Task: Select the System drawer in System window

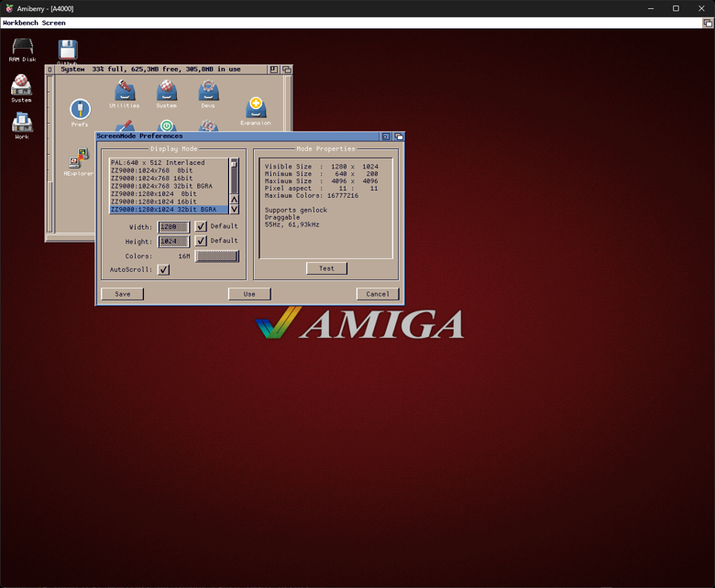Action: tap(167, 93)
